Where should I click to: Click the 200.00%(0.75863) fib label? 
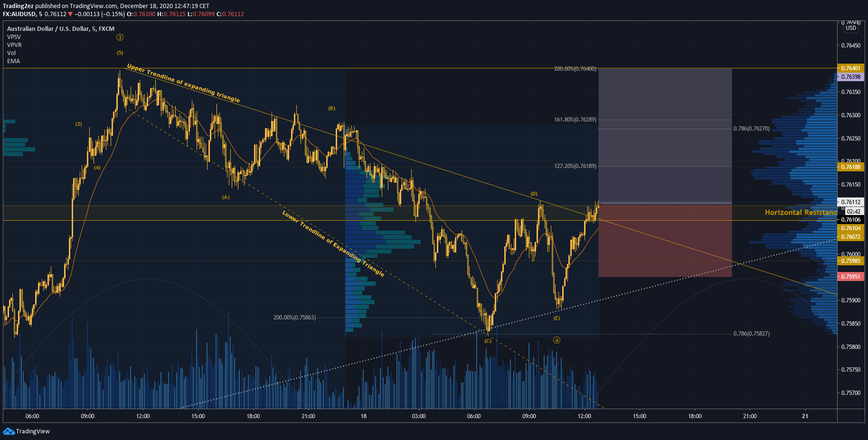[294, 318]
